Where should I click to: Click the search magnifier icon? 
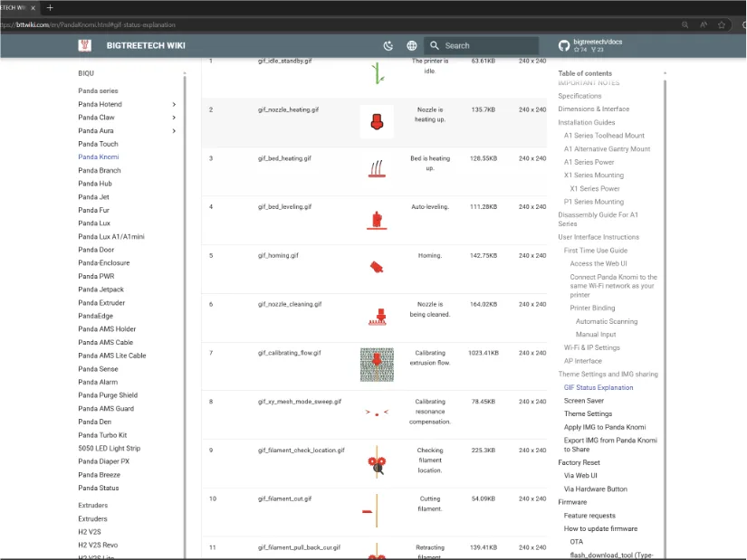point(434,46)
